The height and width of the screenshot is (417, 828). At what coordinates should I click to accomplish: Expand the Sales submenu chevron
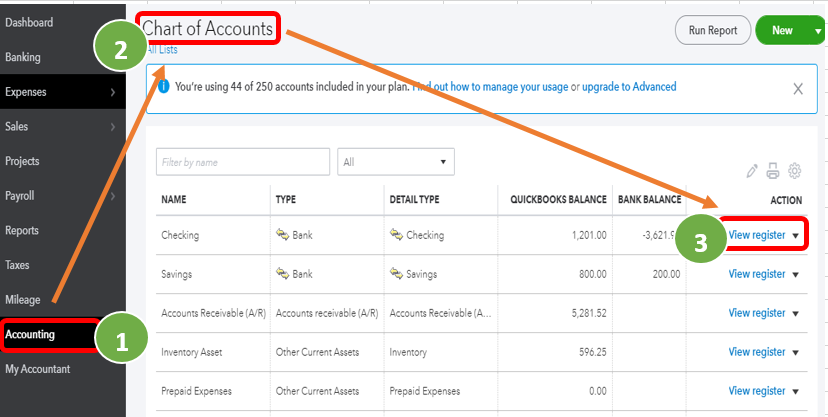(x=113, y=127)
